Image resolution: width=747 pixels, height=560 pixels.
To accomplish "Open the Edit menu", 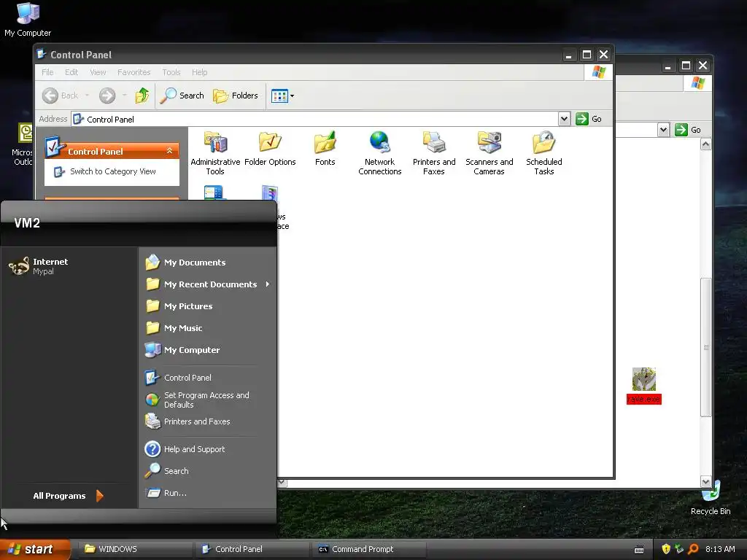I will (71, 72).
